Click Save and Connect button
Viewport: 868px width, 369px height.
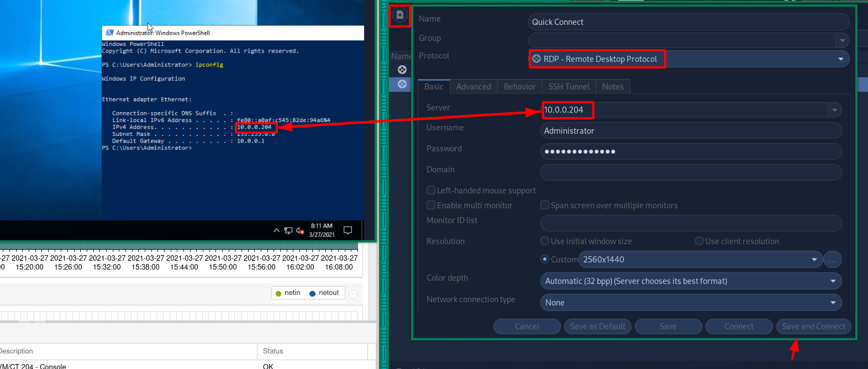pos(814,326)
